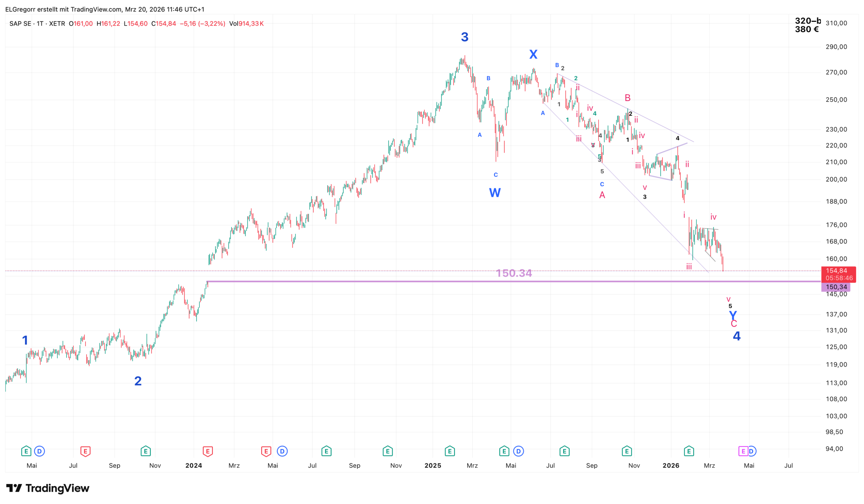This screenshot has height=504, width=864.
Task: Click the 2025 label on time axis
Action: (x=433, y=466)
